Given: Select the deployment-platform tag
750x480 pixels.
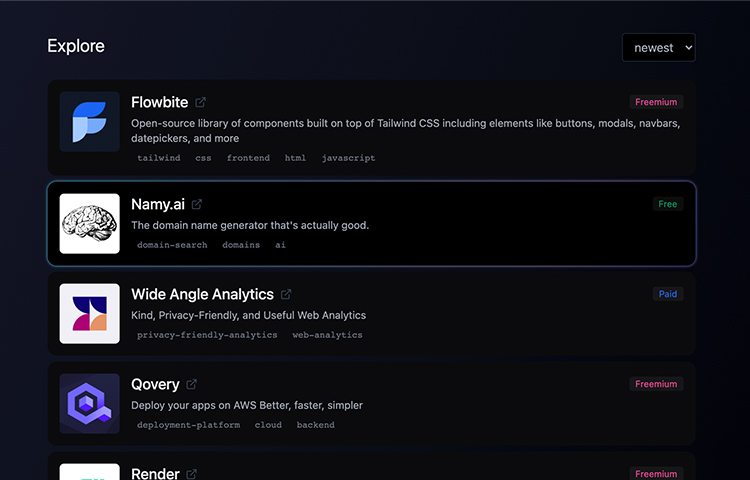Looking at the screenshot, I should [x=188, y=425].
